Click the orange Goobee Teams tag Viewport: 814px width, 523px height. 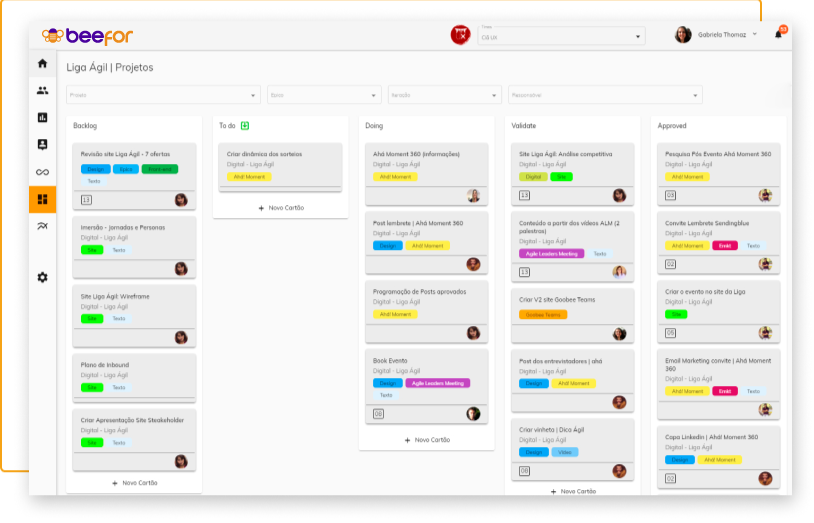(543, 315)
